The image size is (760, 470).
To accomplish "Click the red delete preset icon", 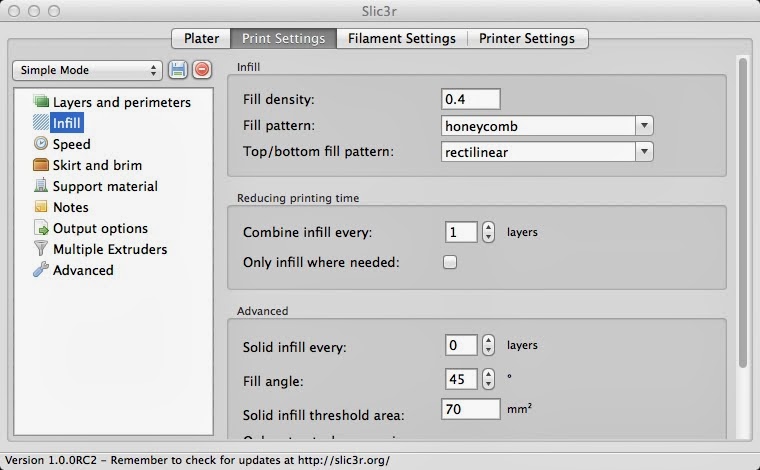I will click(x=202, y=70).
